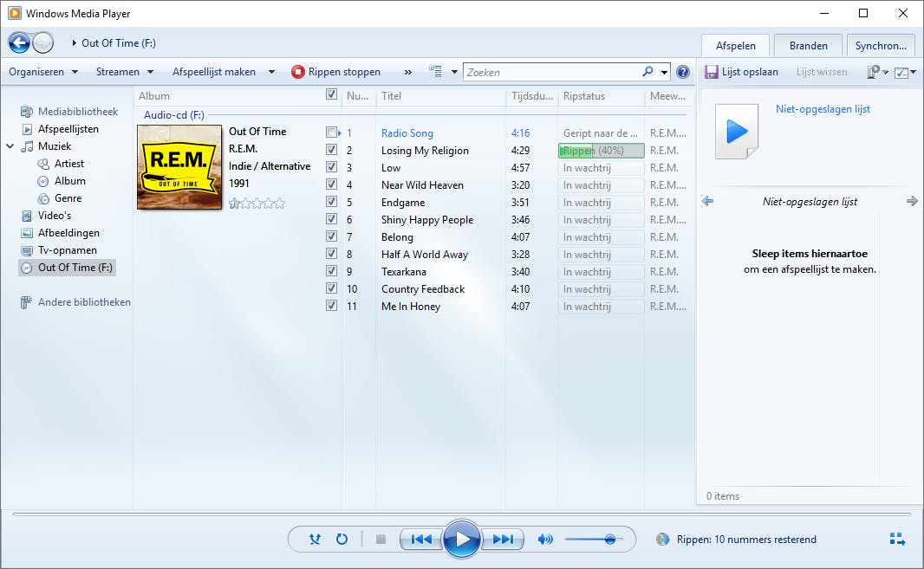924x569 pixels.
Task: Select Out Of Time (F:) disc
Action: click(68, 268)
